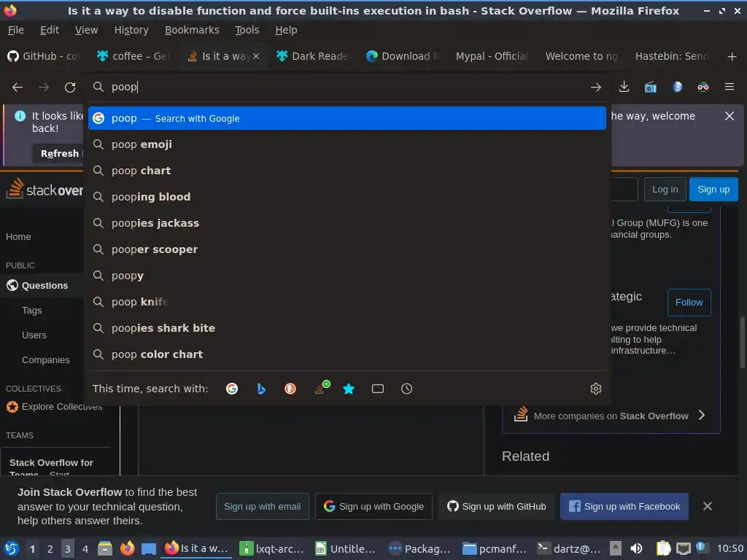Viewport: 747px width, 560px height.
Task: Choose the 'poop chart' suggestion
Action: point(347,171)
